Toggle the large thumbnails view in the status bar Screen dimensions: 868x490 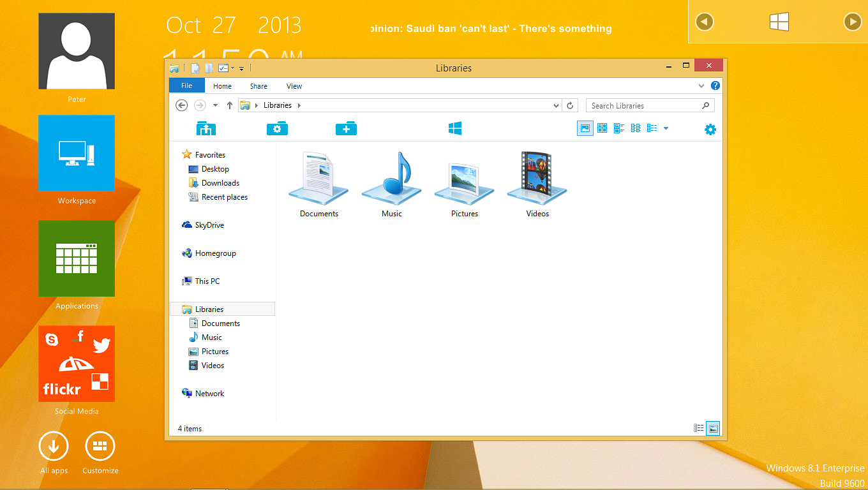click(x=712, y=428)
